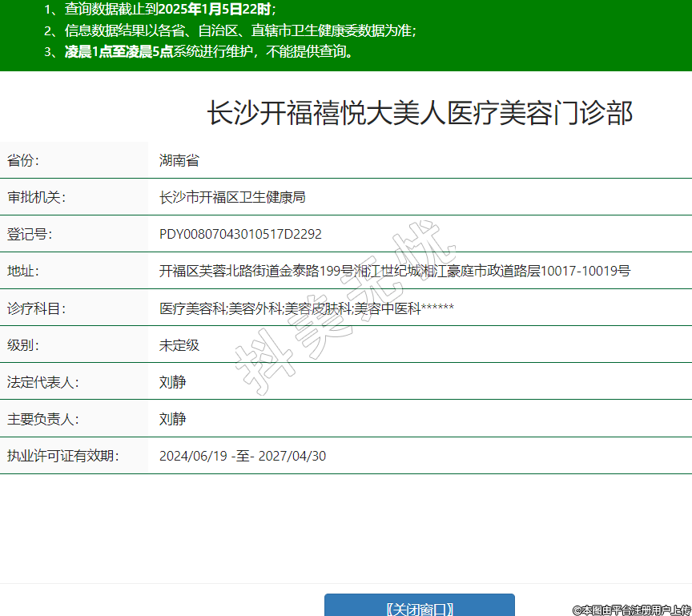Click the 诊疗科目 value starting with 医疗美容科

coord(307,308)
